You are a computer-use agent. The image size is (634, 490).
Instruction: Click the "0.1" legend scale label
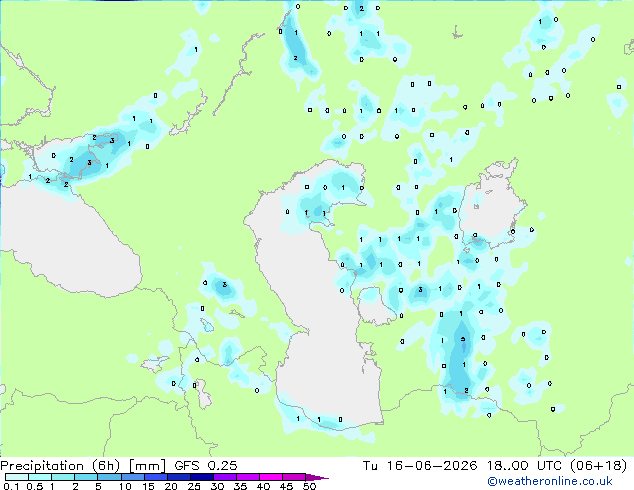11,486
